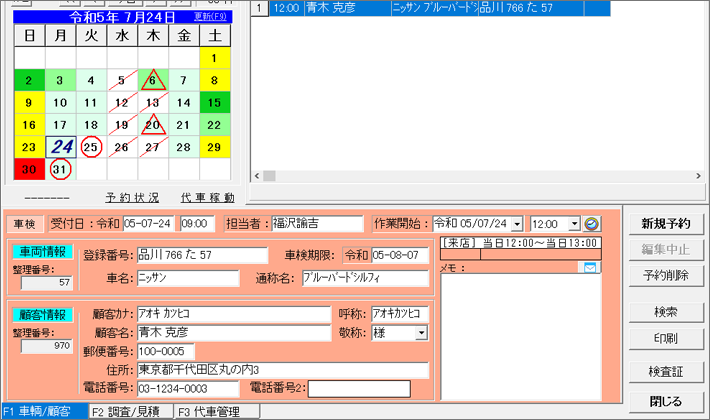The image size is (710, 420).
Task: Click the clock icon beside the work start time
Action: tap(592, 223)
